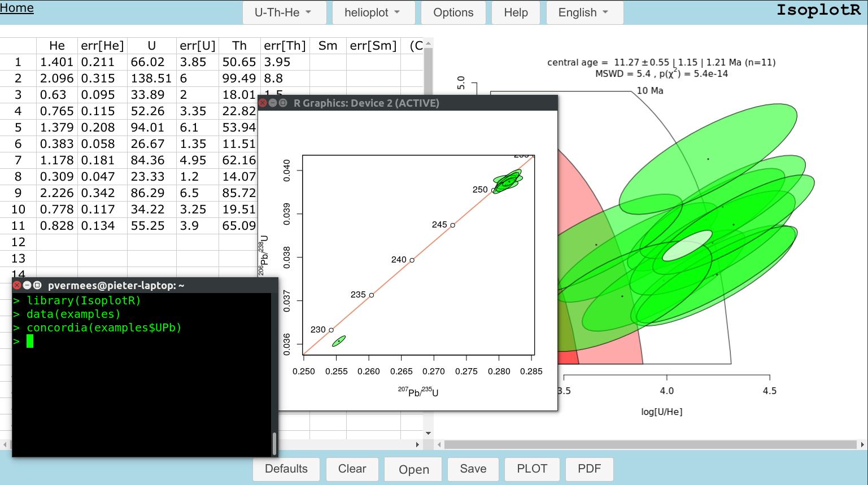This screenshot has width=868, height=485.
Task: Click the plot panel horizontal scrollbar
Action: pos(649,445)
